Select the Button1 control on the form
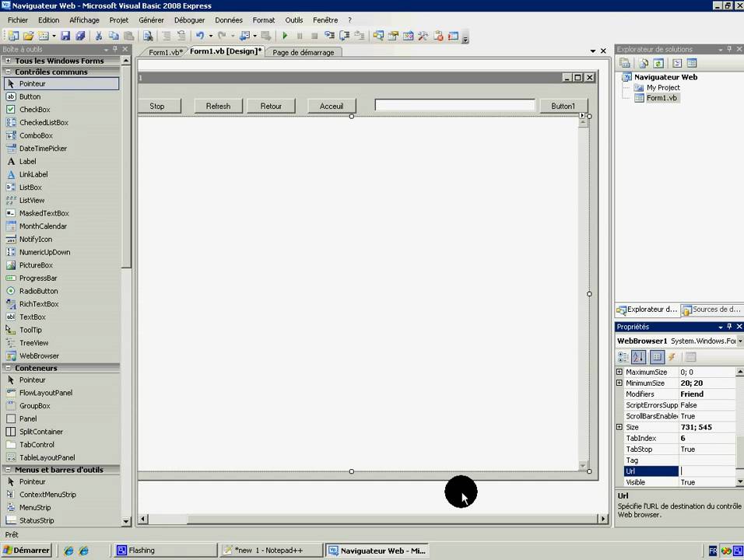The height and width of the screenshot is (560, 744). (x=563, y=107)
